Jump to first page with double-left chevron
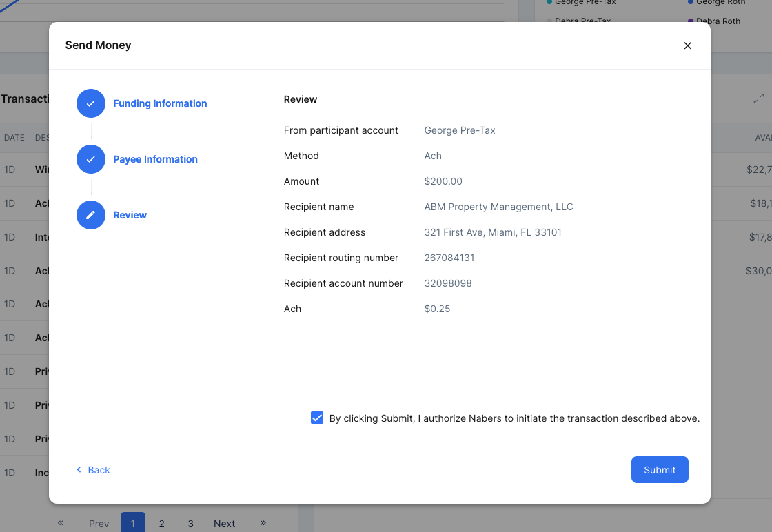The image size is (772, 532). [61, 523]
